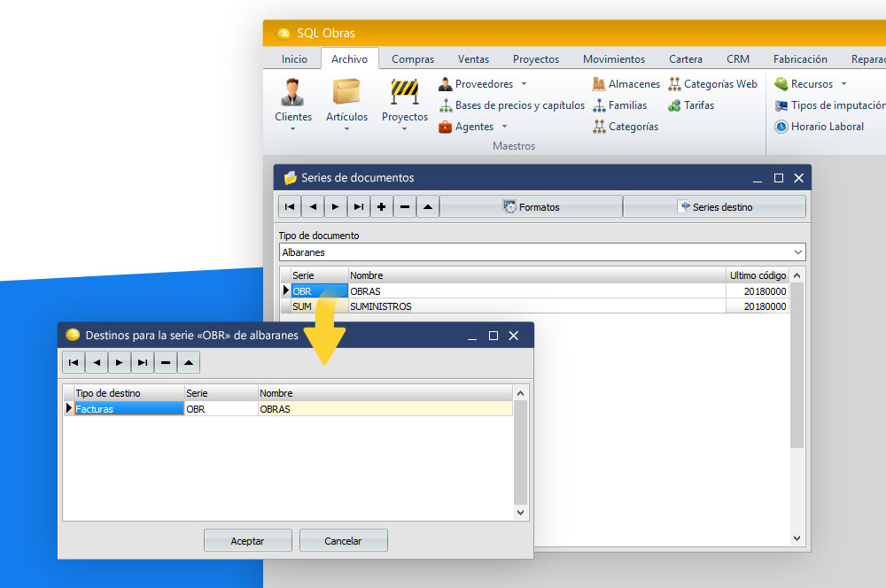The width and height of the screenshot is (886, 588).
Task: Click Bases de precios y capítulos
Action: pos(511,105)
